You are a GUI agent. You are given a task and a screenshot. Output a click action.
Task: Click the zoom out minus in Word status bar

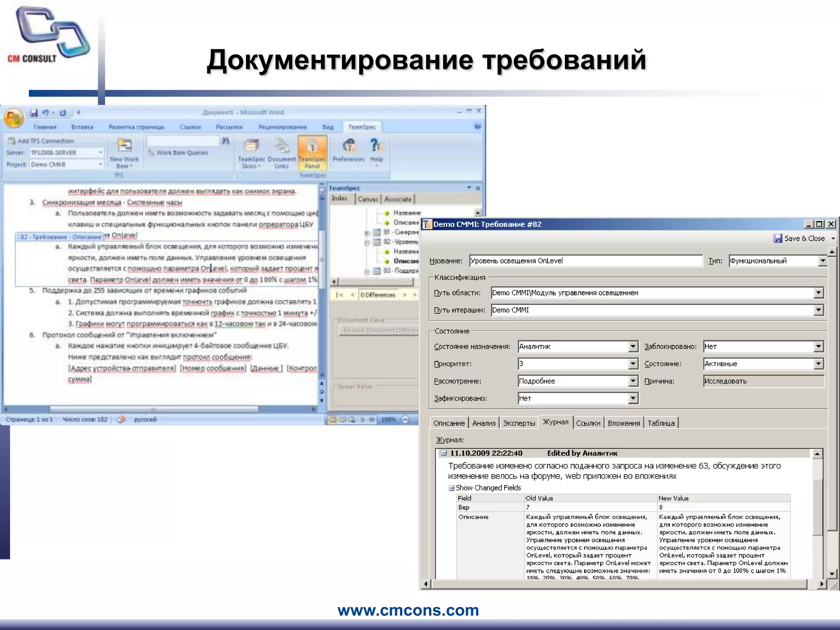(405, 420)
